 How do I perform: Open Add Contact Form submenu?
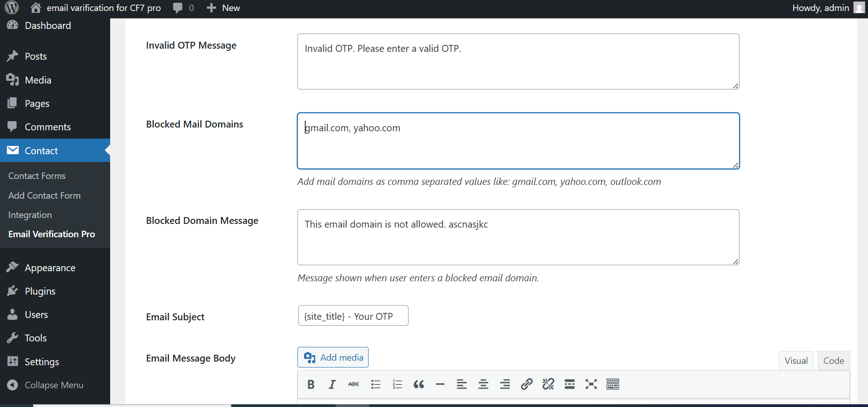[45, 196]
